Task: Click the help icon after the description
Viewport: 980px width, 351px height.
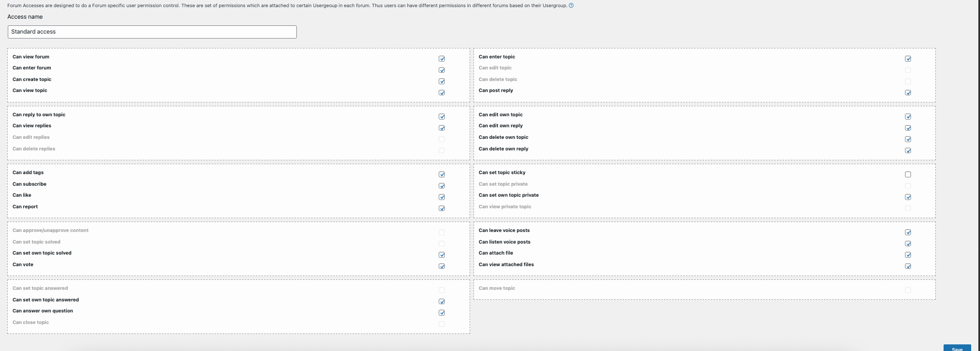Action: point(571,6)
